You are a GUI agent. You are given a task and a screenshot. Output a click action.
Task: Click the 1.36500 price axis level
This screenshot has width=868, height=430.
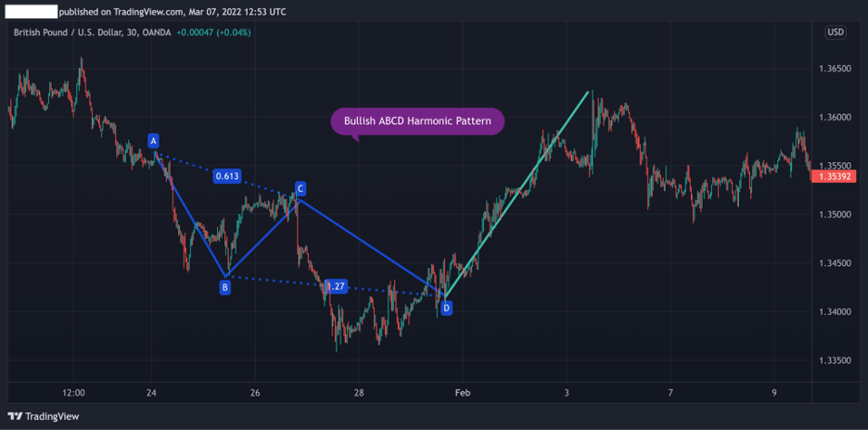click(836, 69)
